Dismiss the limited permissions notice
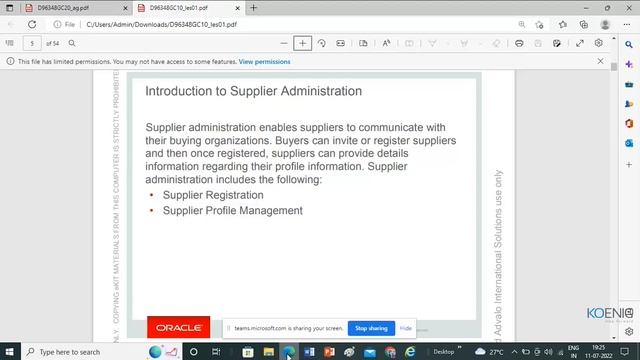Image resolution: width=640 pixels, height=360 pixels. tap(600, 61)
